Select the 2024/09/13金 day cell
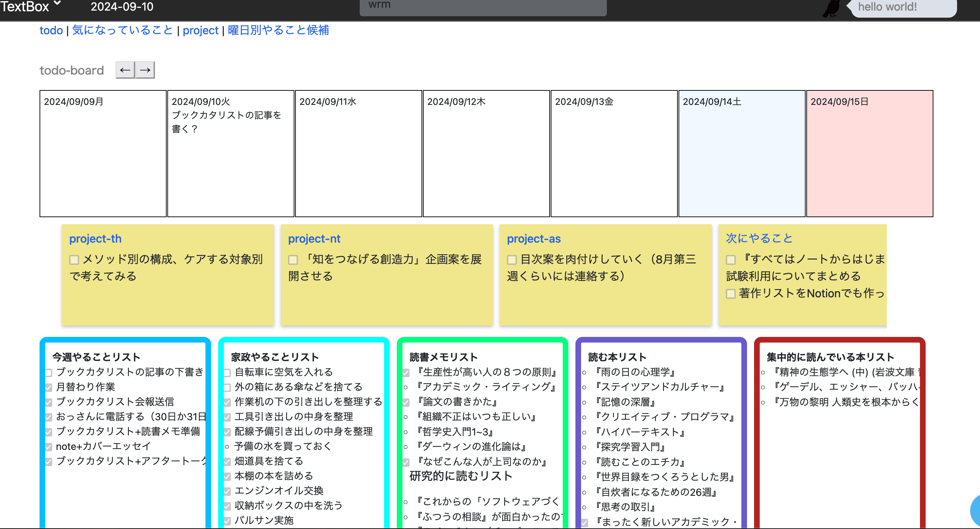The height and width of the screenshot is (529, 980). coord(614,153)
